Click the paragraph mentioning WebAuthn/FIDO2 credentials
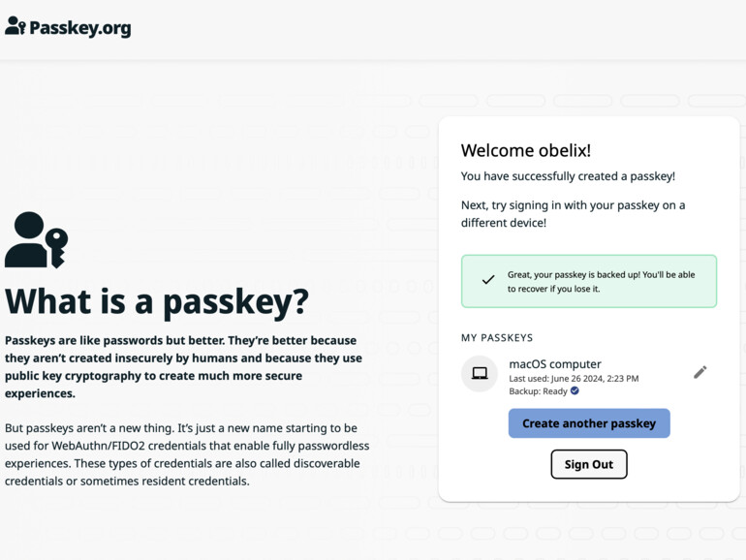 click(x=181, y=454)
